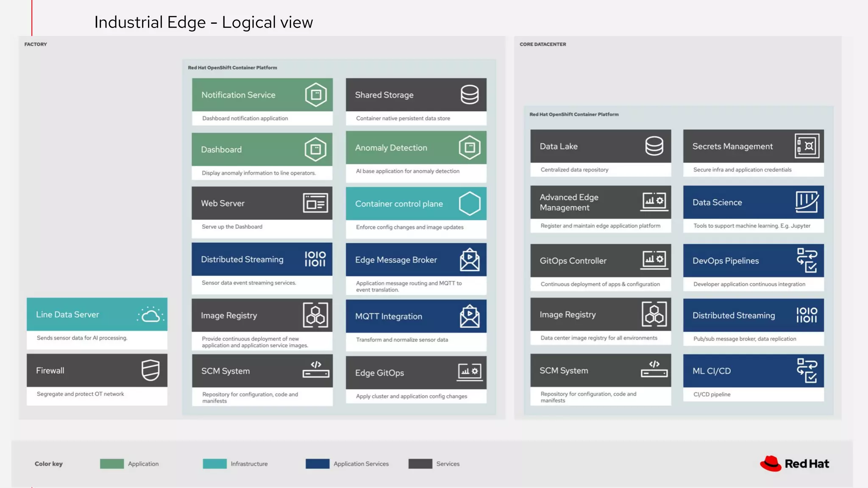Click the Shared Storage database icon

[x=470, y=94]
